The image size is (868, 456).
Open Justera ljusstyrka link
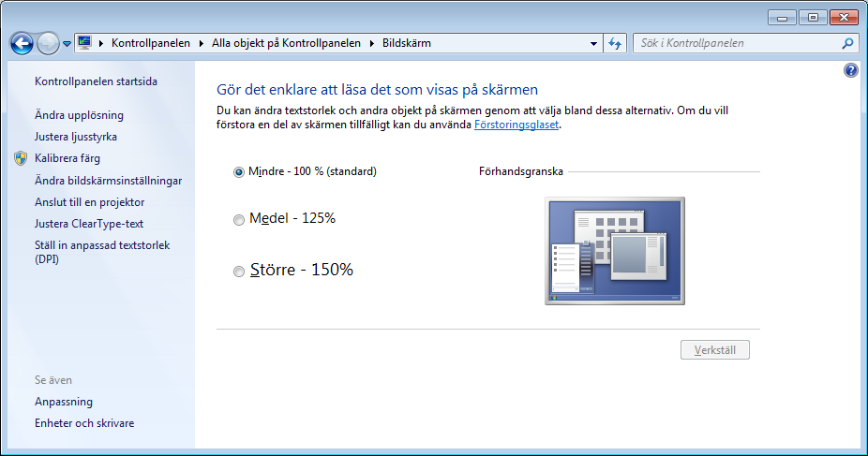(x=76, y=137)
